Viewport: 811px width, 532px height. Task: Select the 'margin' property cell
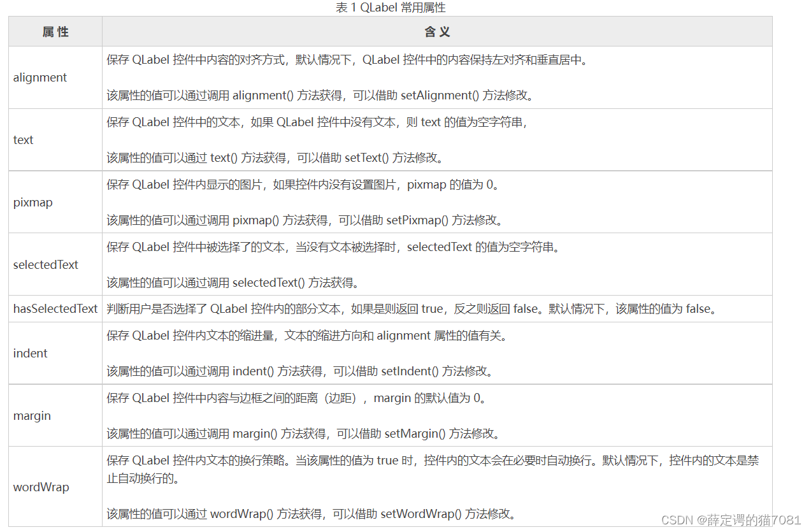(30, 415)
